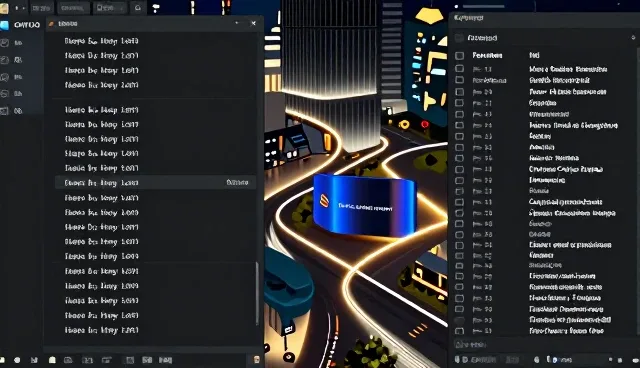Image resolution: width=640 pixels, height=368 pixels.
Task: Select the last icon in left sidebar
Action: click(4, 111)
